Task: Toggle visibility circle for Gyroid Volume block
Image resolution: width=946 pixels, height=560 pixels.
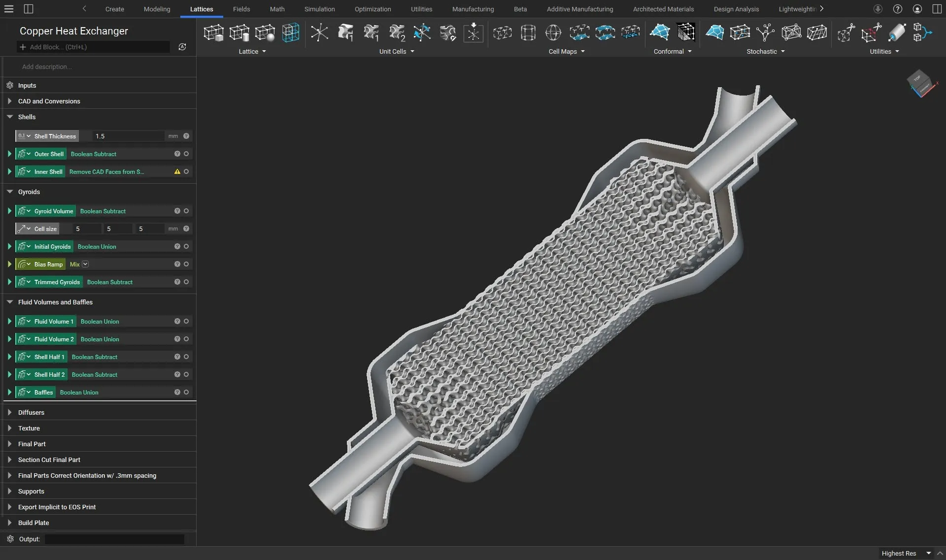Action: [x=186, y=211]
